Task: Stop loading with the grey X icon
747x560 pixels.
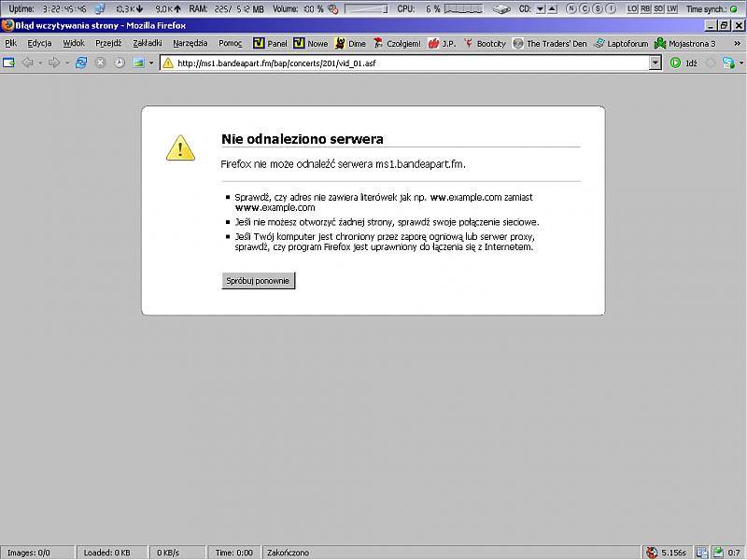Action: pos(100,63)
